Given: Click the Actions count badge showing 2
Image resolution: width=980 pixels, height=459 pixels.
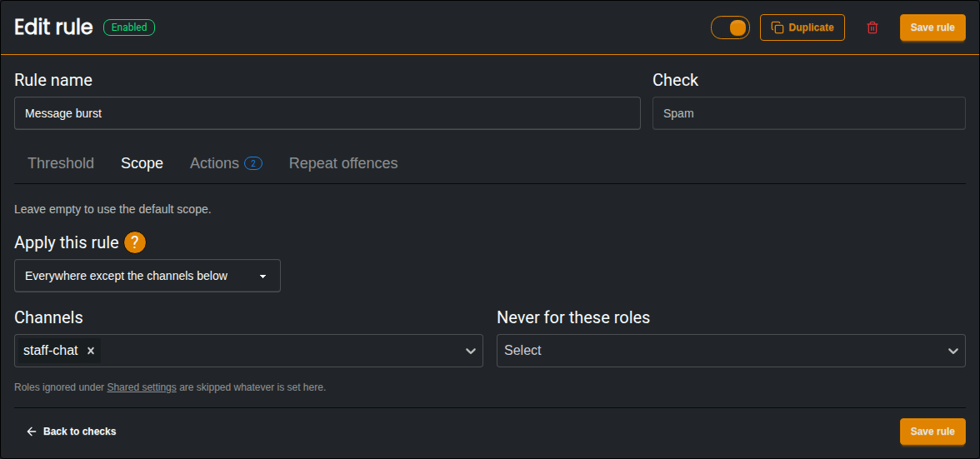Looking at the screenshot, I should [x=253, y=163].
